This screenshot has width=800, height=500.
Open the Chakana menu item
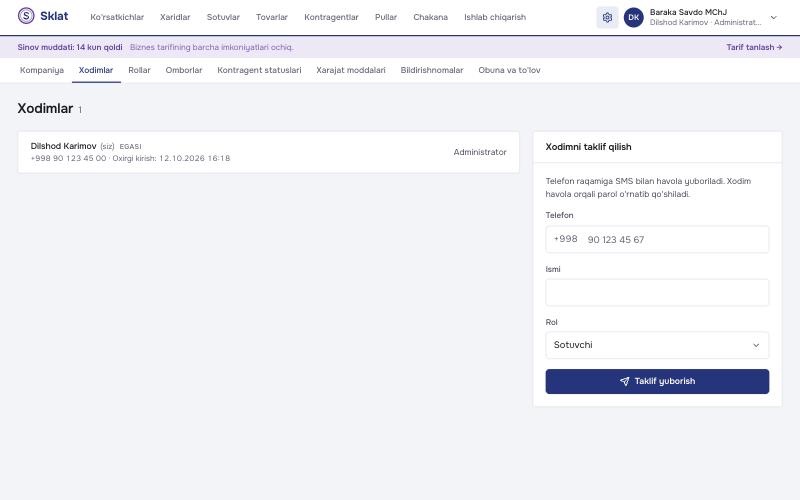tap(430, 17)
